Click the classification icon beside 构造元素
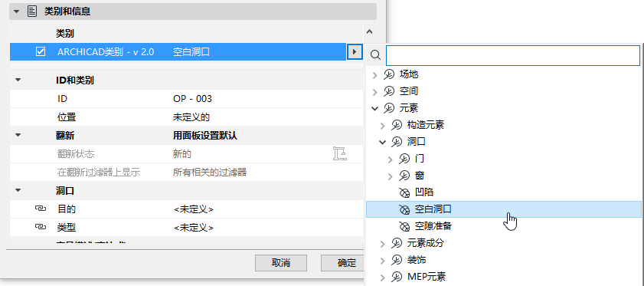Viewport: 644px width, 286px height. (397, 125)
